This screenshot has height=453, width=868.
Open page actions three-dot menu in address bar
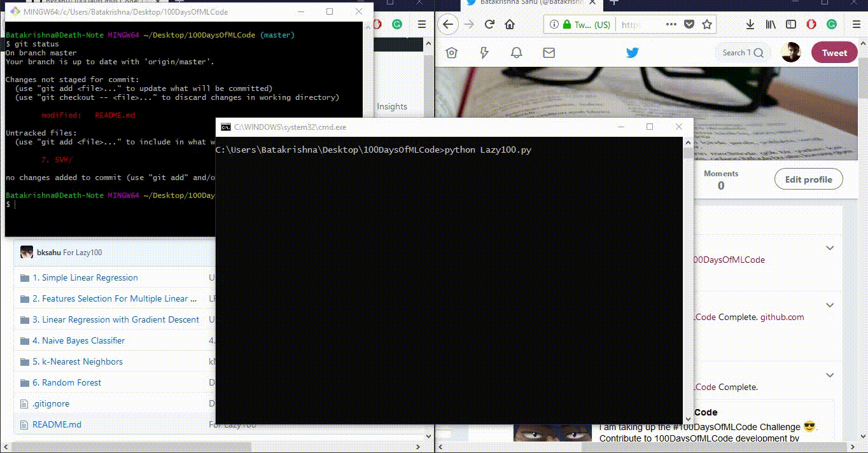[x=671, y=24]
